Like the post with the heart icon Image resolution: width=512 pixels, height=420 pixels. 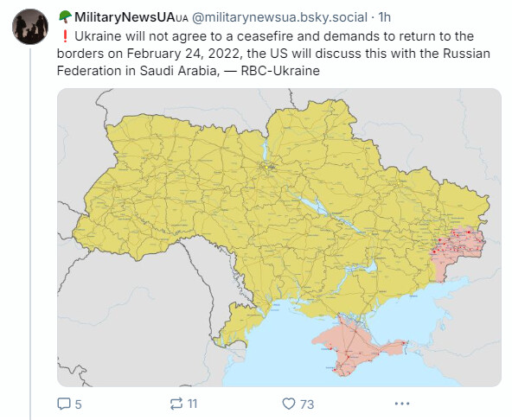tap(289, 404)
